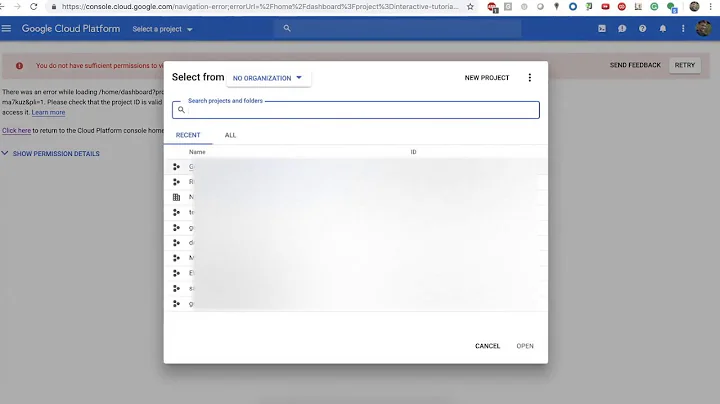Bookmark this page with the star icon
The image size is (720, 404).
coord(470,7)
